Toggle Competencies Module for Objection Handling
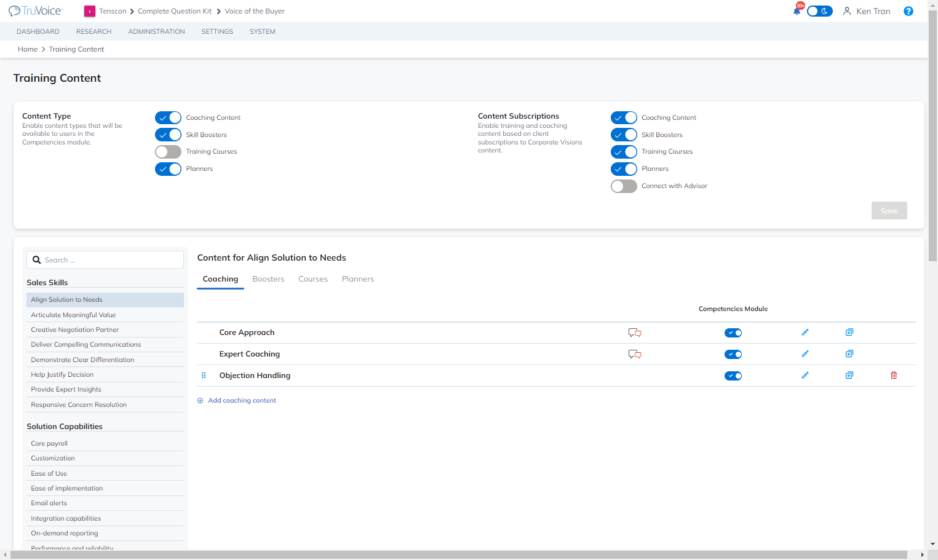Image resolution: width=938 pixels, height=560 pixels. click(733, 376)
